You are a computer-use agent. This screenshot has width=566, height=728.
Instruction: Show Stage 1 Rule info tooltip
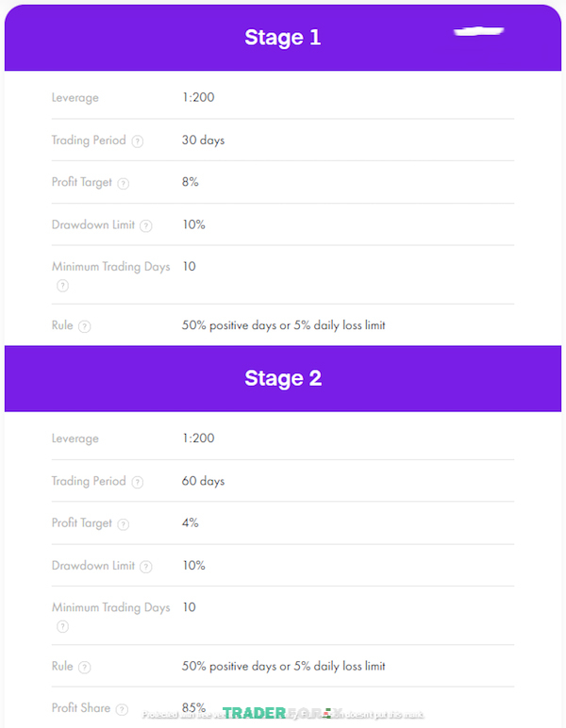[85, 326]
